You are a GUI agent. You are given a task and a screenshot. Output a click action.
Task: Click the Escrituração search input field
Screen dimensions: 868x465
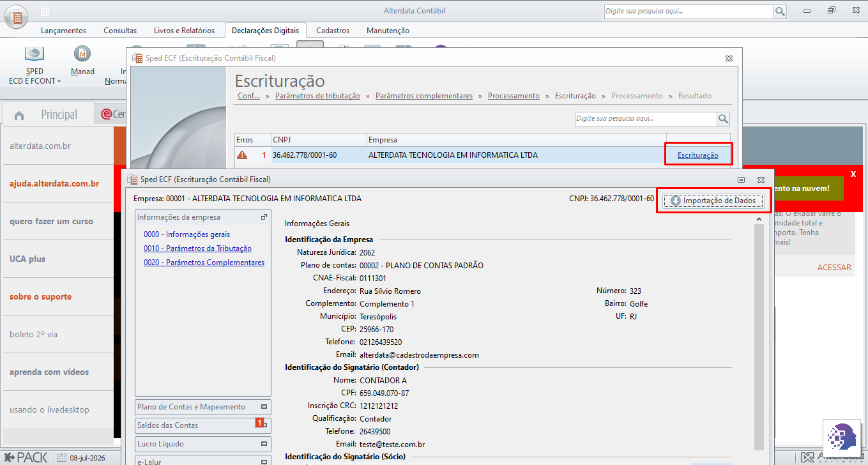[x=645, y=119]
